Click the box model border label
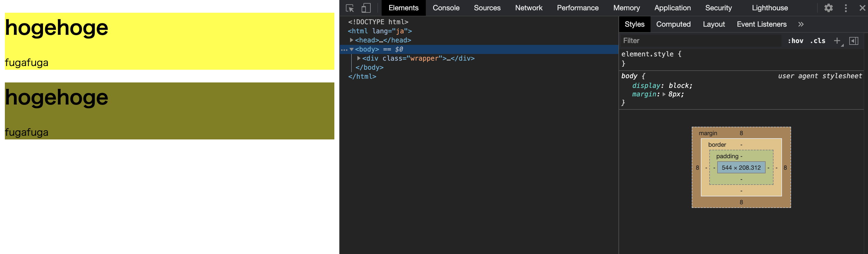 click(x=717, y=145)
